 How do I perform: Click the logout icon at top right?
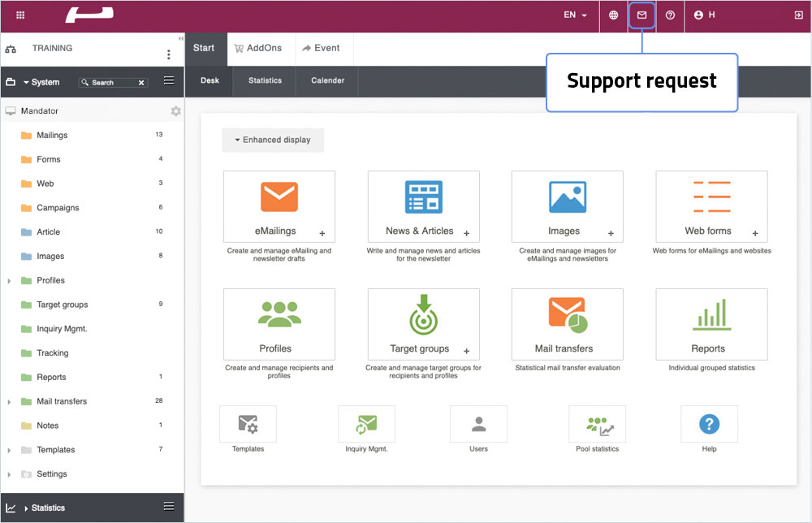pyautogui.click(x=798, y=15)
